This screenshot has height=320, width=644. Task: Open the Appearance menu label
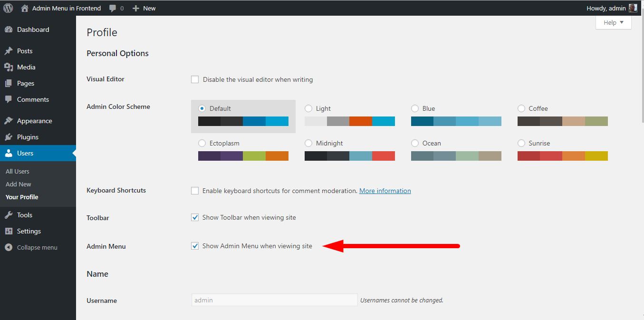click(x=35, y=121)
